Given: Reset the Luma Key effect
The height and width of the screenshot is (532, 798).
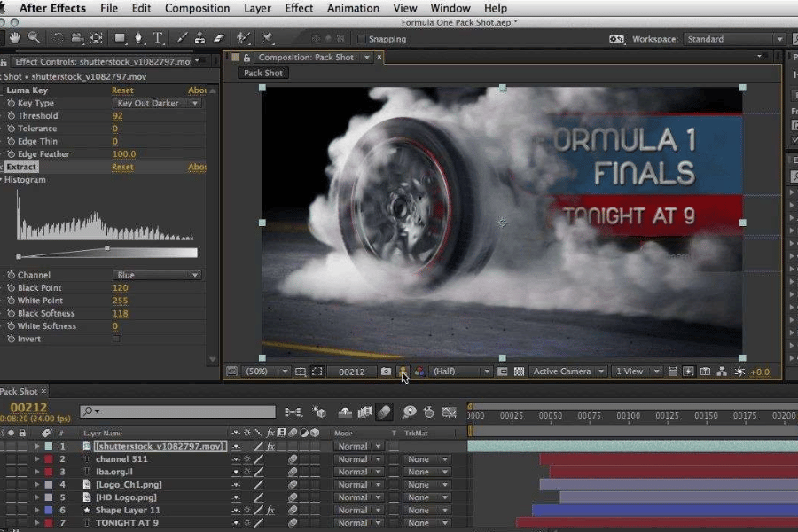Looking at the screenshot, I should 122,90.
